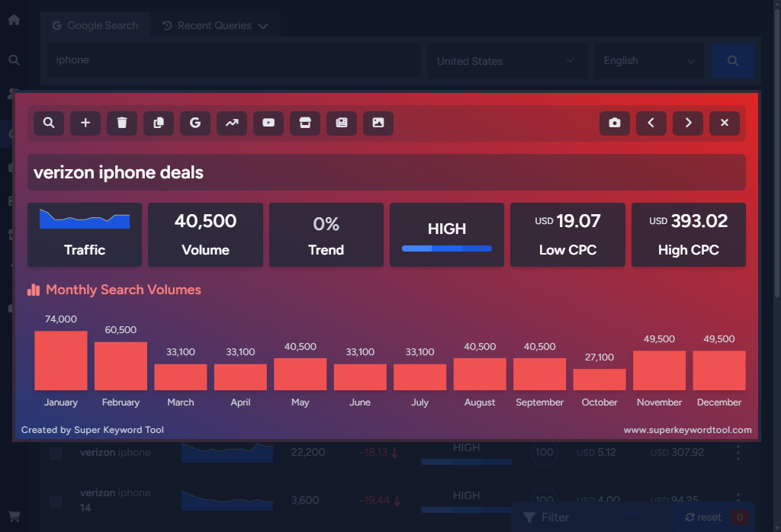Go to previous keyword arrow
The image size is (781, 532).
(x=651, y=123)
